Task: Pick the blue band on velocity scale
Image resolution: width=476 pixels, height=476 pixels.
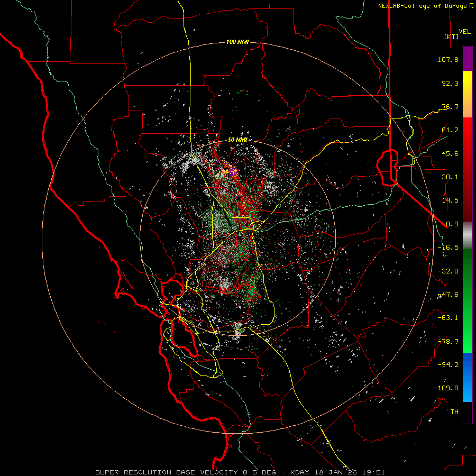Action: [x=467, y=377]
